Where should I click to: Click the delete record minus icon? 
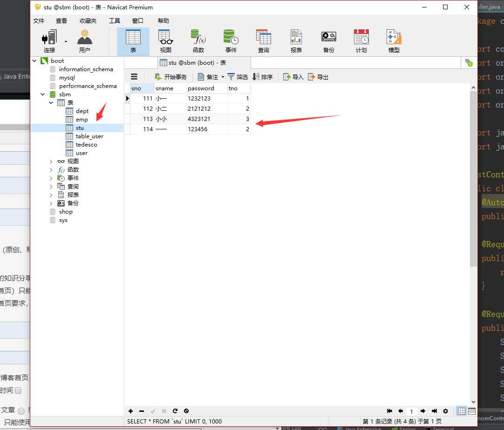(142, 411)
